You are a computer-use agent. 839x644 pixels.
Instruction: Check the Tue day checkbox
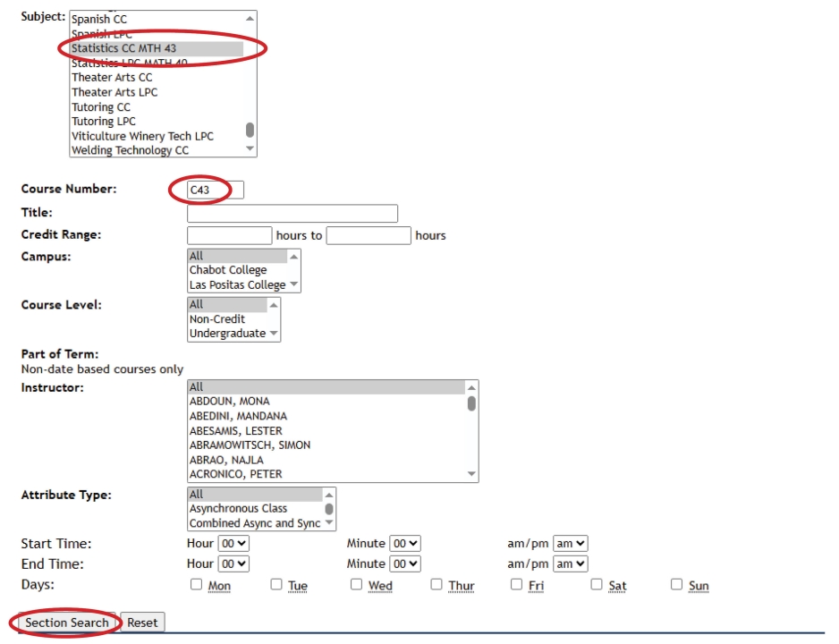click(276, 585)
